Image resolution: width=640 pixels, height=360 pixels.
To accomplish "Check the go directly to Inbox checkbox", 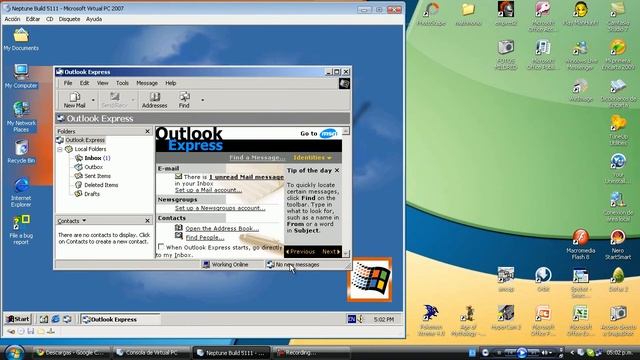I will click(161, 247).
